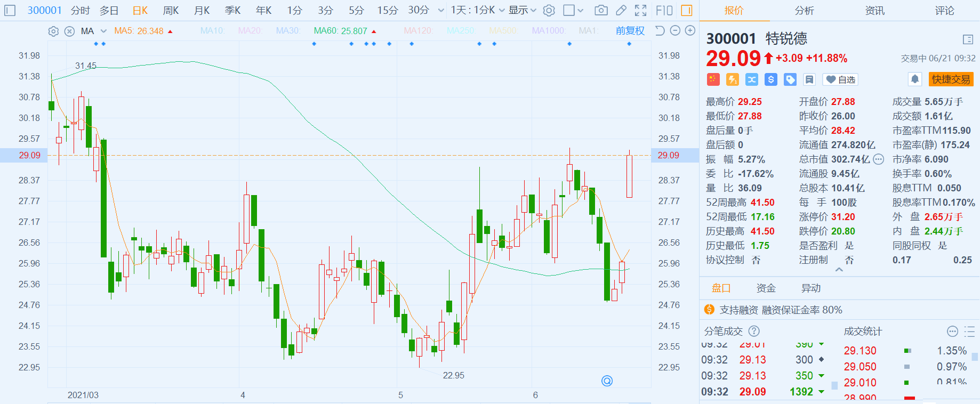Open 1天:1分K interval dropdown
The width and height of the screenshot is (980, 404).
tap(477, 10)
